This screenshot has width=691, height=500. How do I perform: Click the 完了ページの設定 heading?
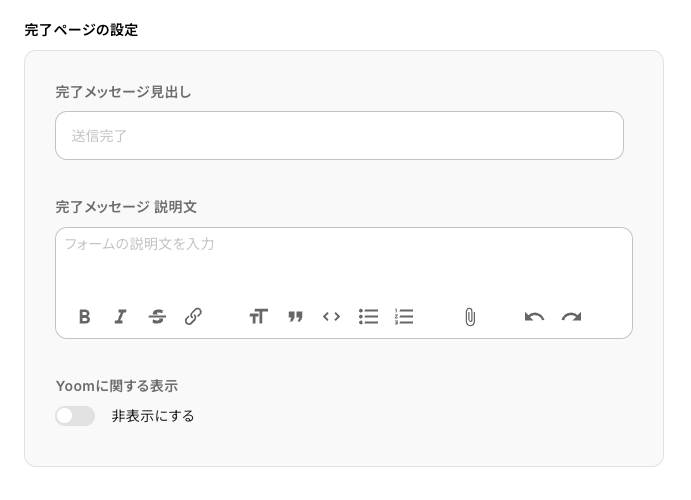[81, 30]
